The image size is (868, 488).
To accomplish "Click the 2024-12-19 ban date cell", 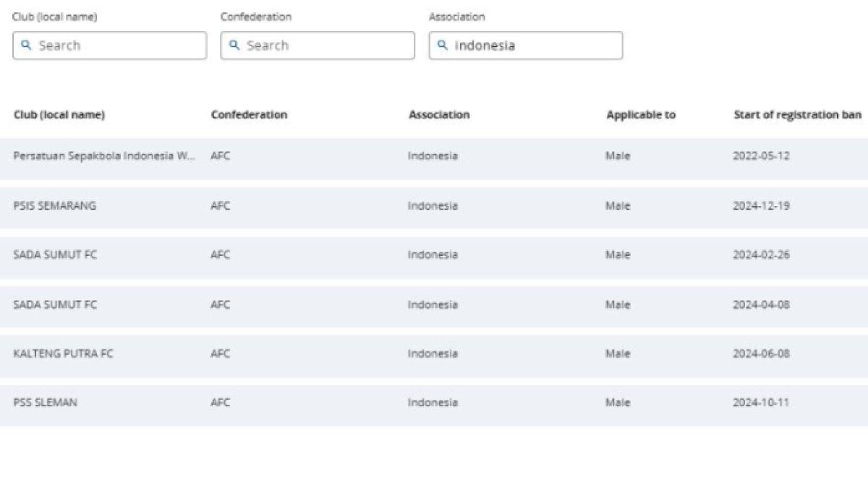I will [761, 206].
